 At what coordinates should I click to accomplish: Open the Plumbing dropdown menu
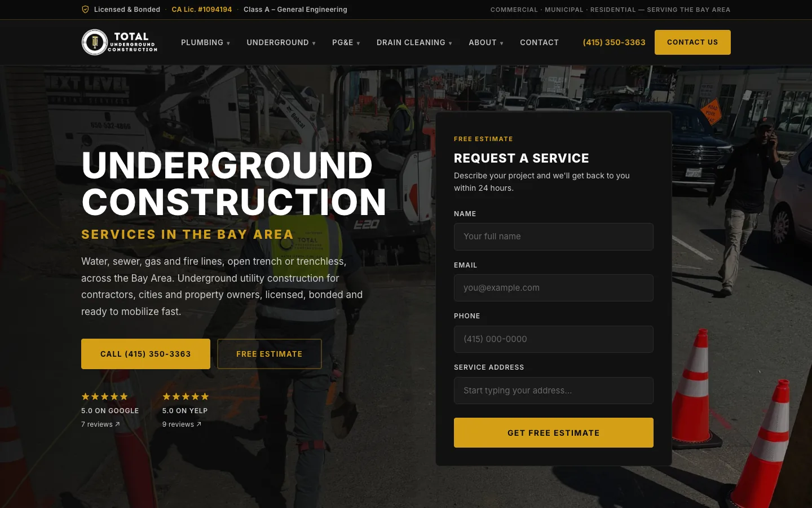(x=205, y=42)
